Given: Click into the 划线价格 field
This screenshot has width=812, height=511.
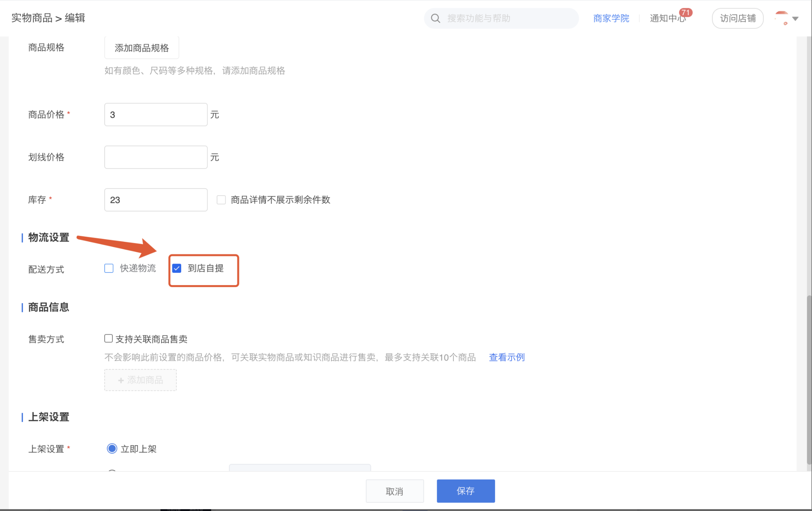Looking at the screenshot, I should click(156, 157).
